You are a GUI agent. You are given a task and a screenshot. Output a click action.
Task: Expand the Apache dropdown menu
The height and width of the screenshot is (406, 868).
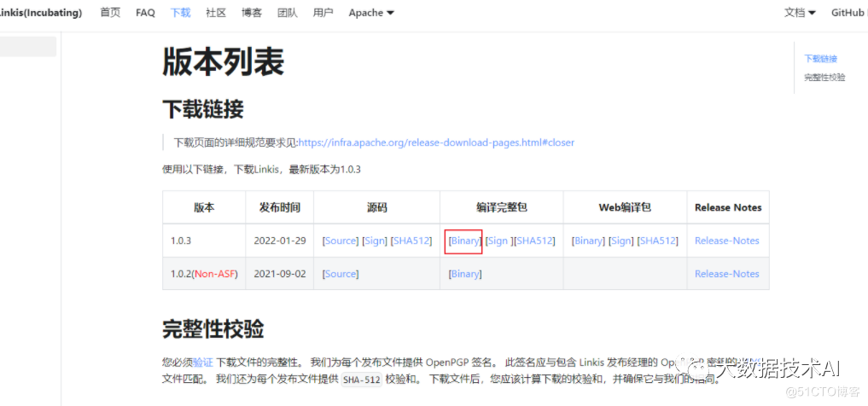(371, 13)
